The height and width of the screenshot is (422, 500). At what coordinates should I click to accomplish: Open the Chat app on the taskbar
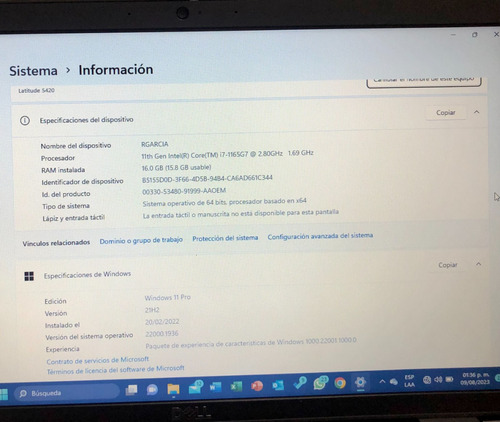[152, 389]
